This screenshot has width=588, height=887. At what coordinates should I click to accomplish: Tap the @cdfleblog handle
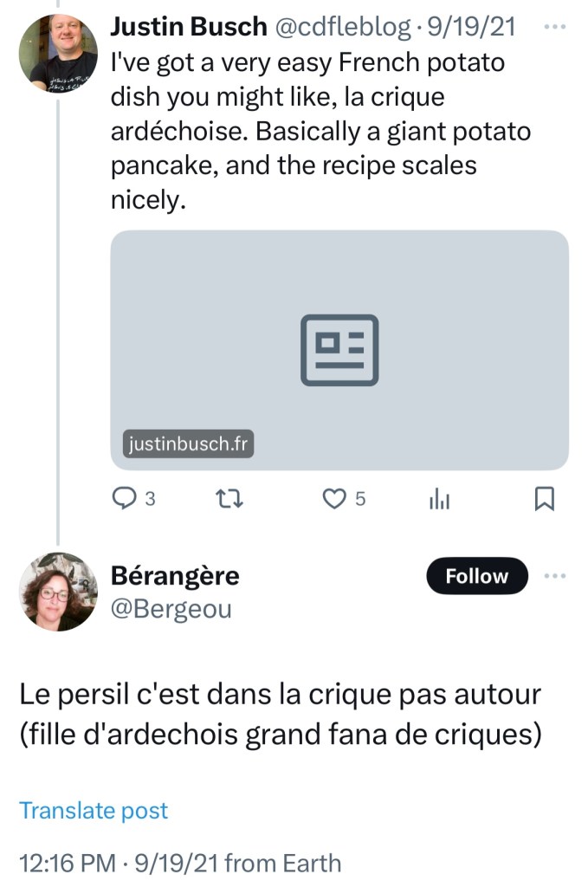point(342,27)
